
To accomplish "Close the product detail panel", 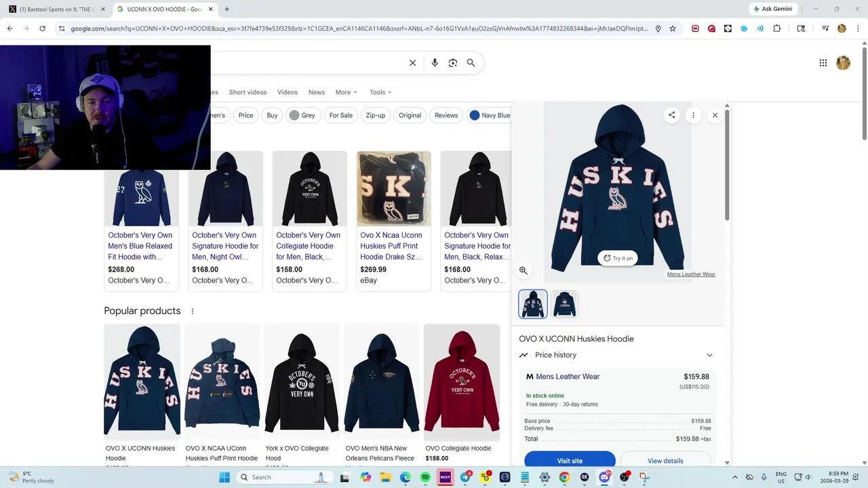I will tap(715, 115).
